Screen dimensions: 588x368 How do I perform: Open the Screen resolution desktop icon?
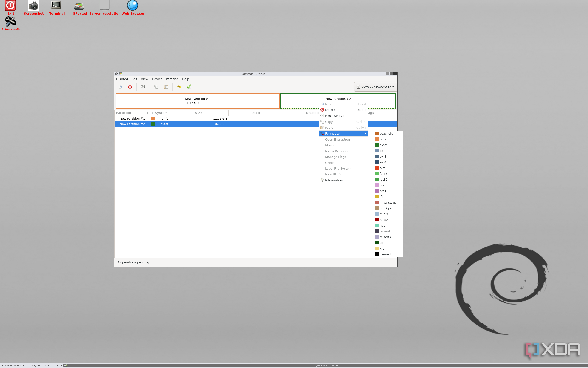pyautogui.click(x=105, y=7)
